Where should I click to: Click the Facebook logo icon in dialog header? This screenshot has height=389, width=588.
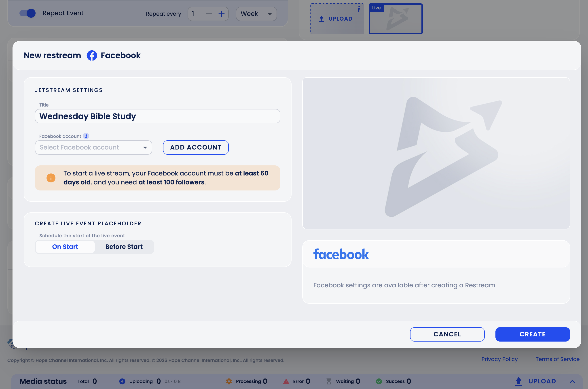[92, 55]
